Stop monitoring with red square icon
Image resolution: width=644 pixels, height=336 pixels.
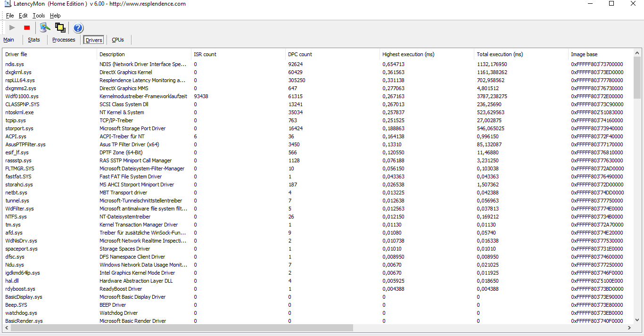pos(27,28)
